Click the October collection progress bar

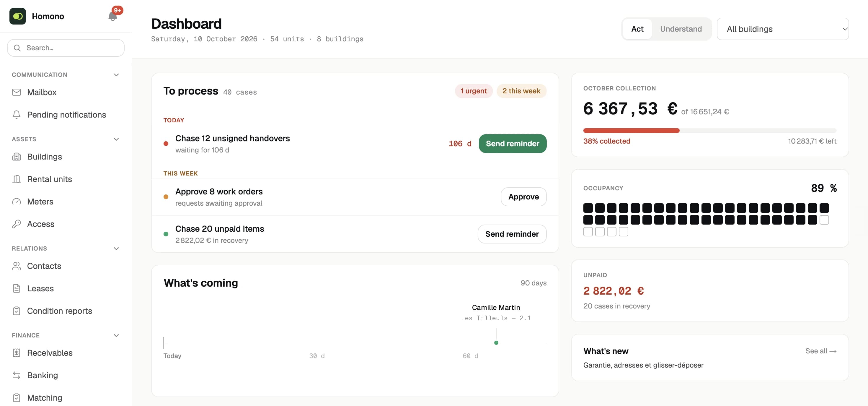710,131
